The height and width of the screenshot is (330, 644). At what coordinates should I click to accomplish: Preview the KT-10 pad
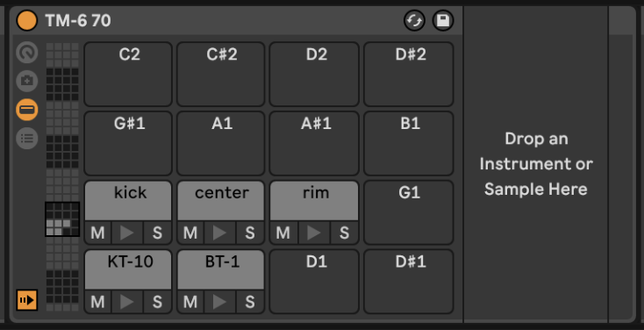pyautogui.click(x=127, y=302)
